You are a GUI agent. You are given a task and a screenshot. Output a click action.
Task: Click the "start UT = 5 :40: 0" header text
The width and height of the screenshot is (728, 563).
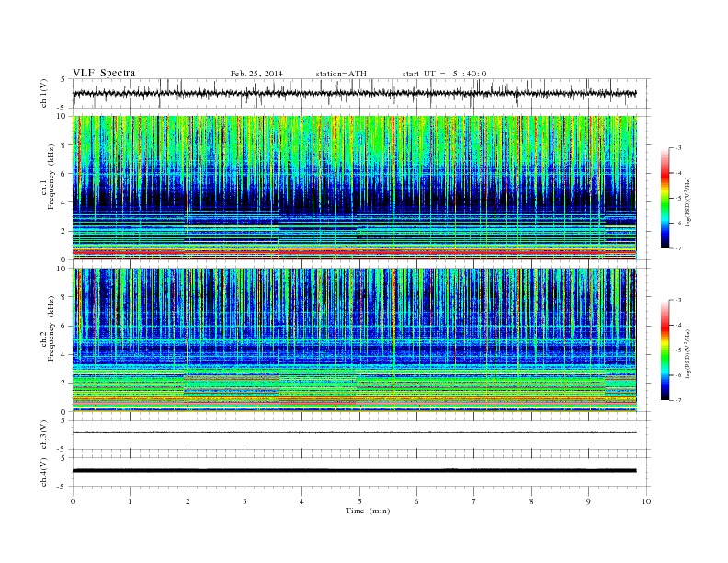(x=444, y=74)
